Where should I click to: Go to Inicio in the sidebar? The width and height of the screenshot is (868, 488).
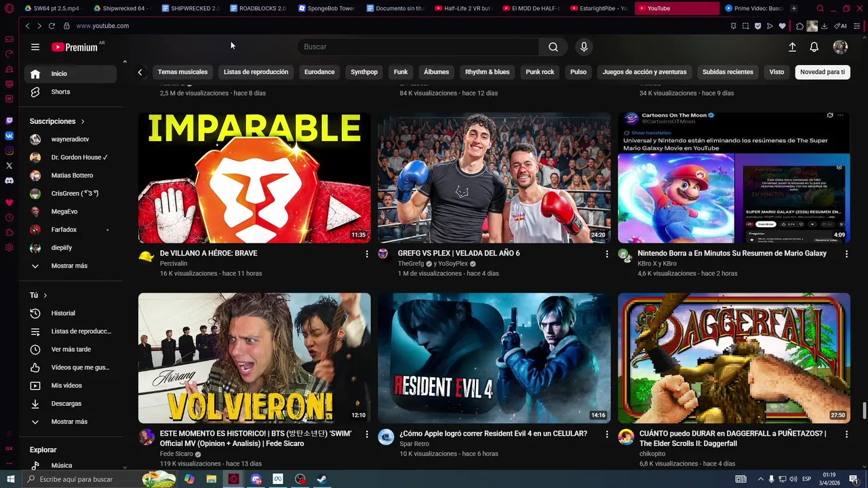point(71,74)
